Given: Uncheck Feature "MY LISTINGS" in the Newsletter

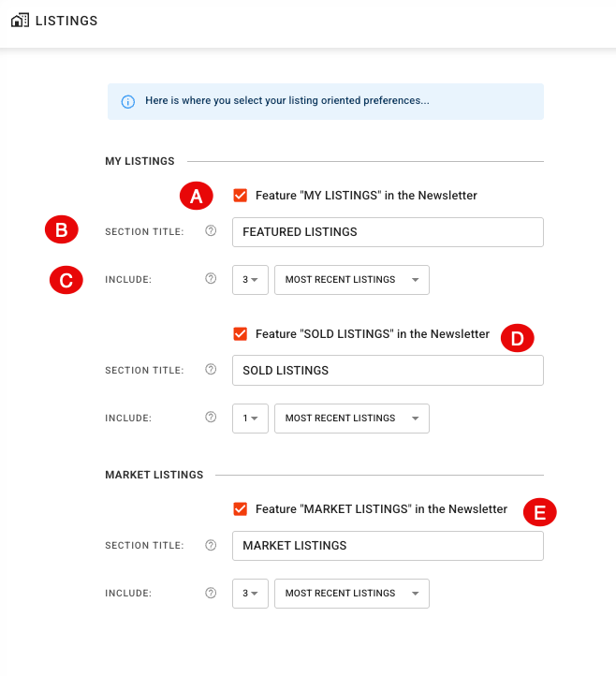Looking at the screenshot, I should [x=240, y=196].
